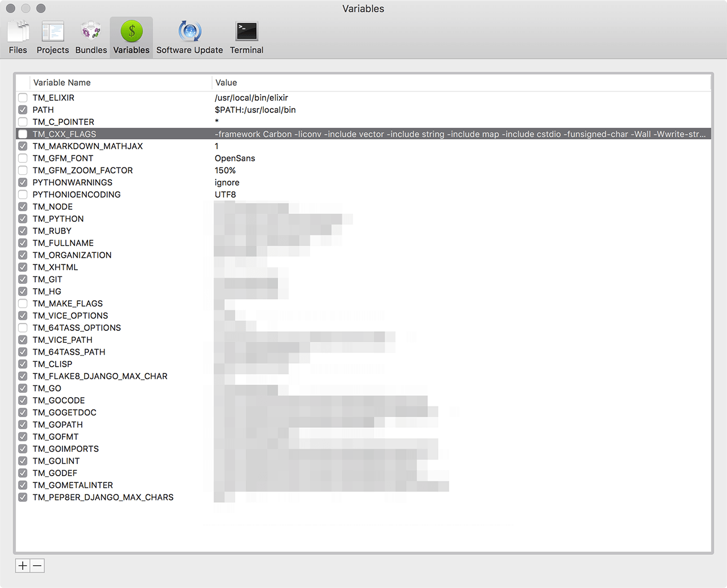Screen dimensions: 727x588
Task: Open the Terminal preferences pane
Action: click(246, 37)
